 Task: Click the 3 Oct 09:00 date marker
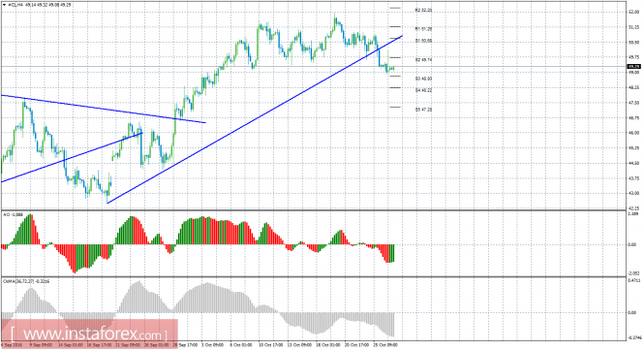pyautogui.click(x=212, y=344)
